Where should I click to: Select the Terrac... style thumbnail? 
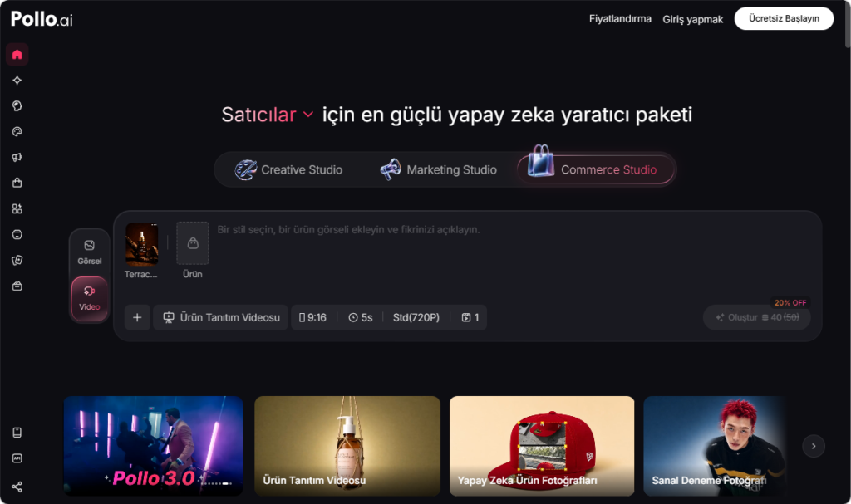tap(141, 244)
